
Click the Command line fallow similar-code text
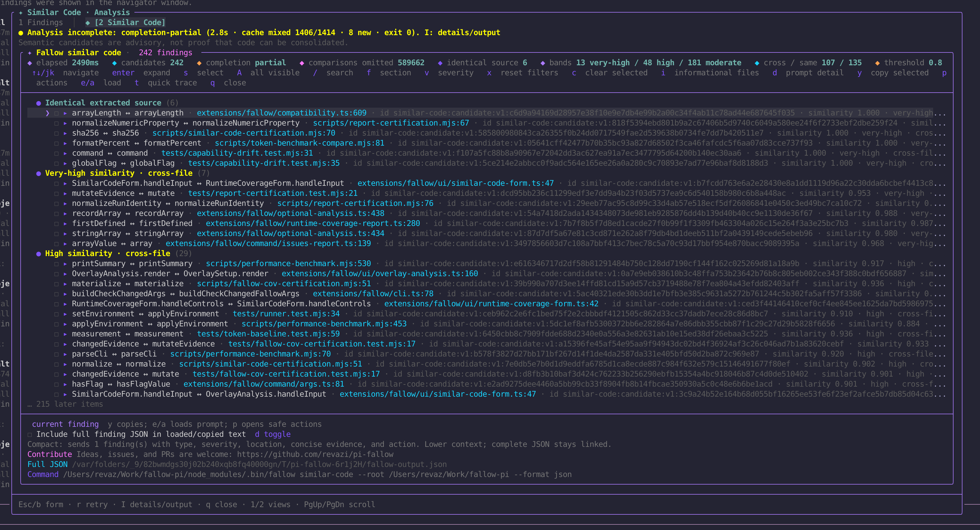click(317, 475)
